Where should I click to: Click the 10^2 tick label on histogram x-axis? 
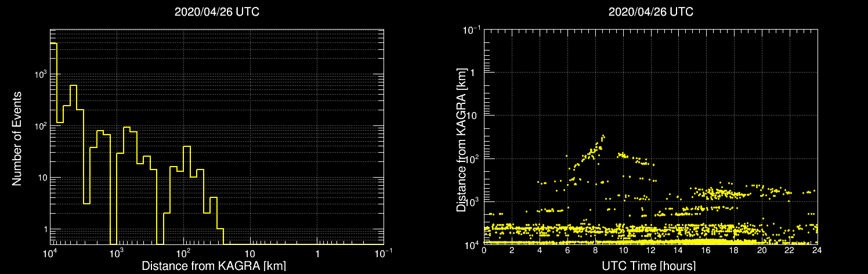(x=183, y=253)
